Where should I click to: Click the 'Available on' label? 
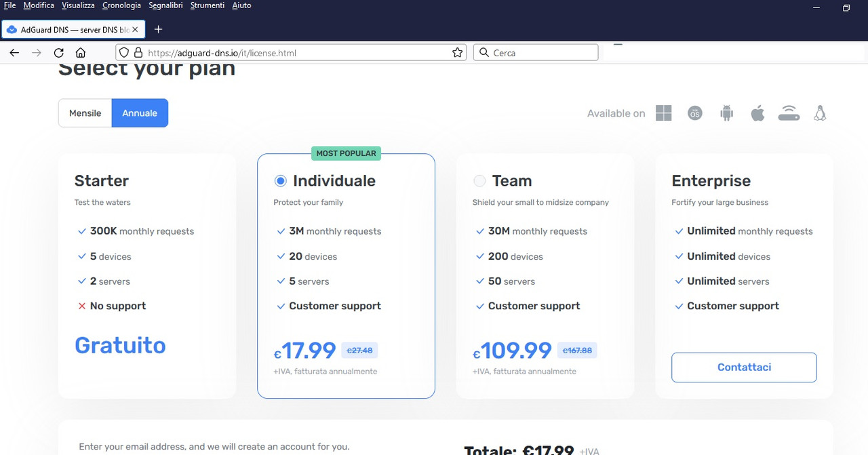pyautogui.click(x=616, y=113)
